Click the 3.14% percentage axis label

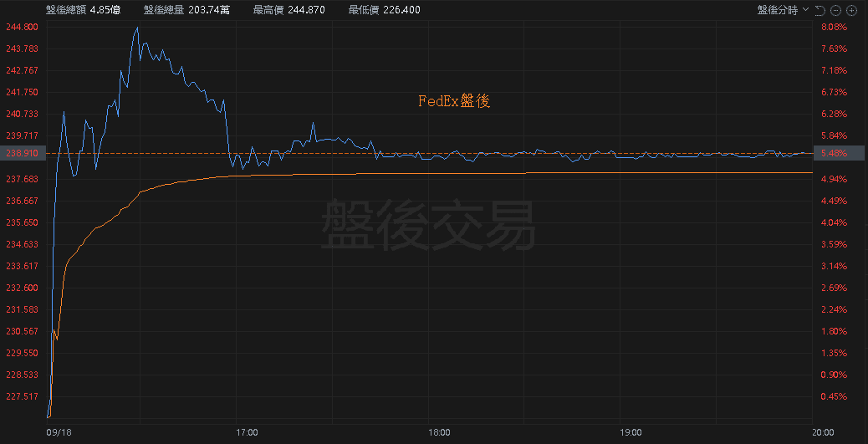[x=835, y=266]
